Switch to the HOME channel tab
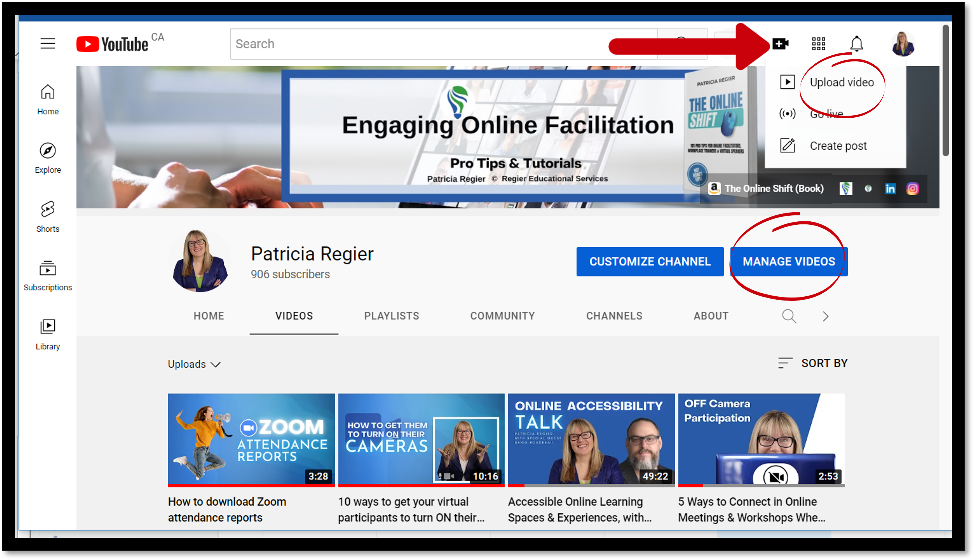Screen dimensions: 974x560 pyautogui.click(x=209, y=316)
